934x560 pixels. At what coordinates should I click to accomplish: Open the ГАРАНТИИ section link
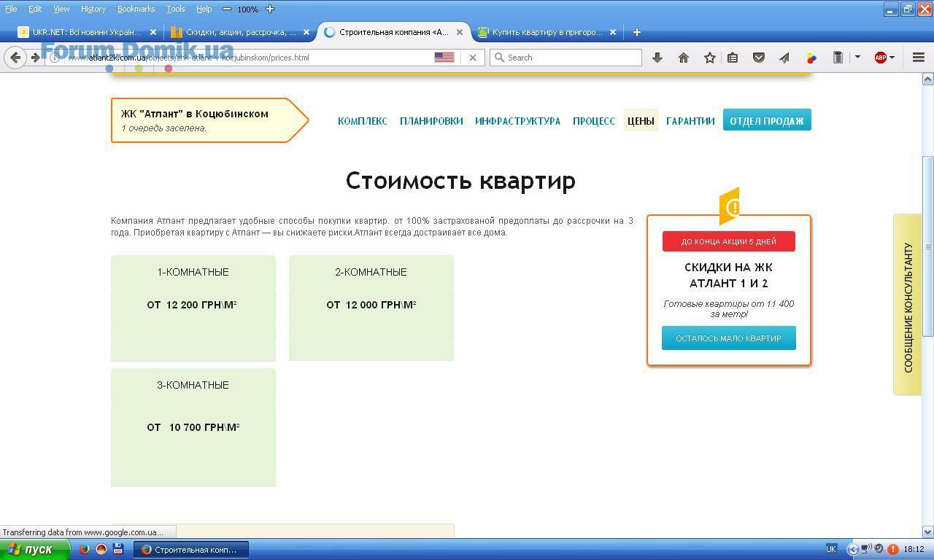tap(690, 121)
